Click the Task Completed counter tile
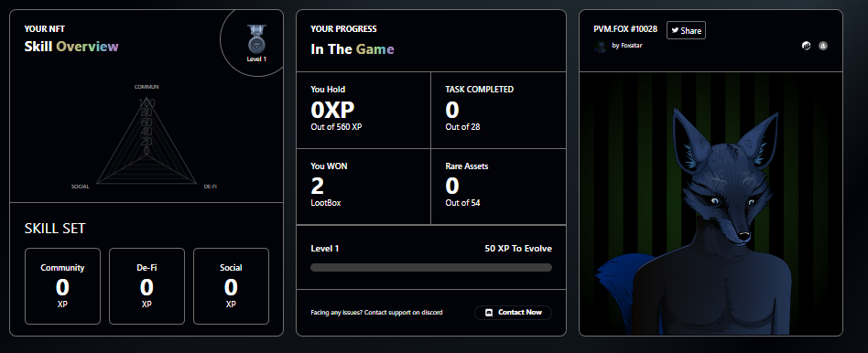Viewport: 868px width, 353px height. (498, 110)
